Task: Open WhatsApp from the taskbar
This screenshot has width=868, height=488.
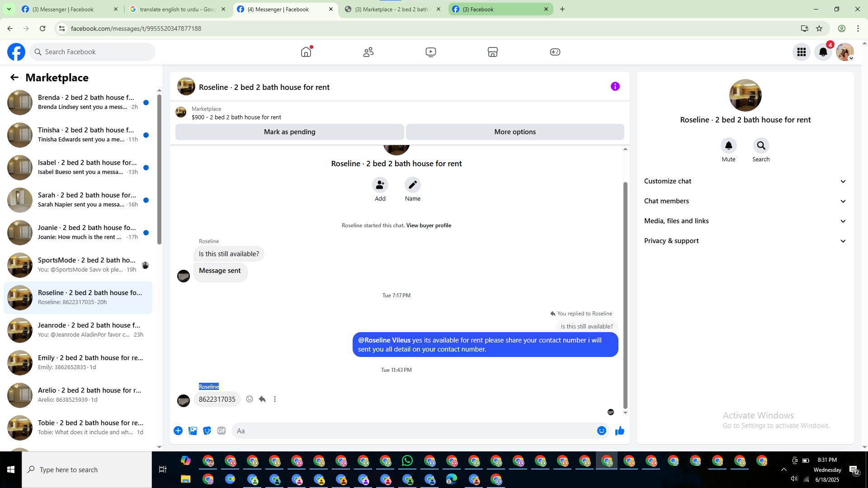Action: pos(407,461)
